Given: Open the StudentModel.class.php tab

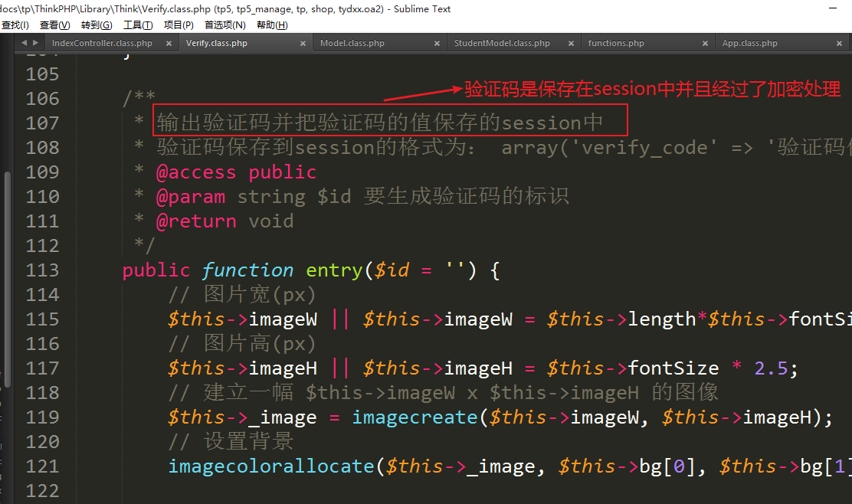Looking at the screenshot, I should coord(502,44).
